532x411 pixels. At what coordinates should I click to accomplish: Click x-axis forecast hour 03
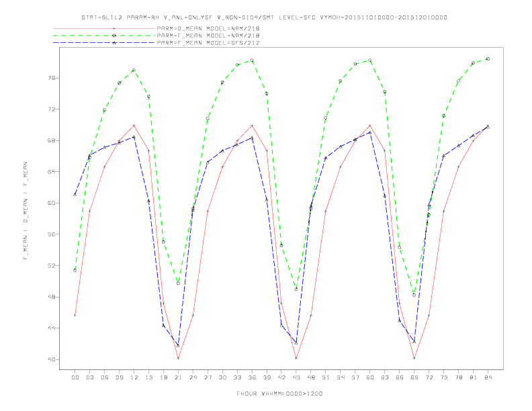tap(89, 377)
